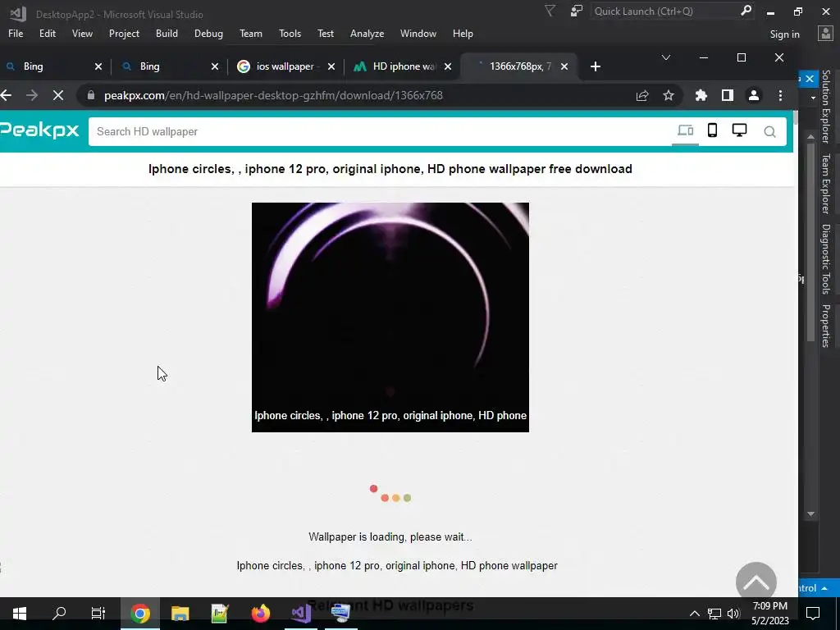Open the Windows notification center
The image size is (840, 630).
tap(813, 614)
